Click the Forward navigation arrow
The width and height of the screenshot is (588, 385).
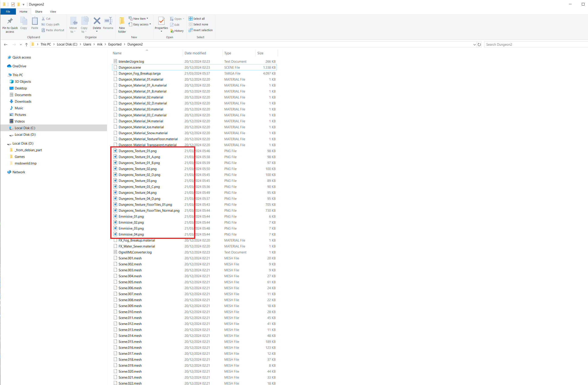click(x=14, y=45)
